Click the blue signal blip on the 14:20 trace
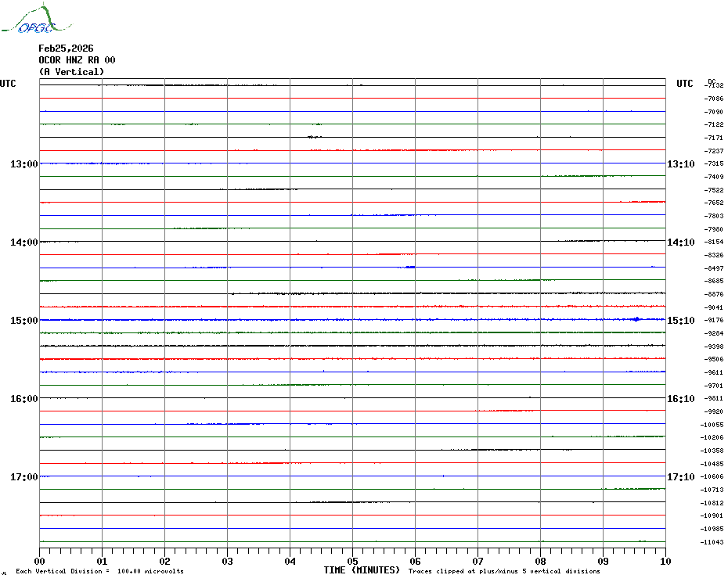Screen dimensions: 728x582 (409, 268)
